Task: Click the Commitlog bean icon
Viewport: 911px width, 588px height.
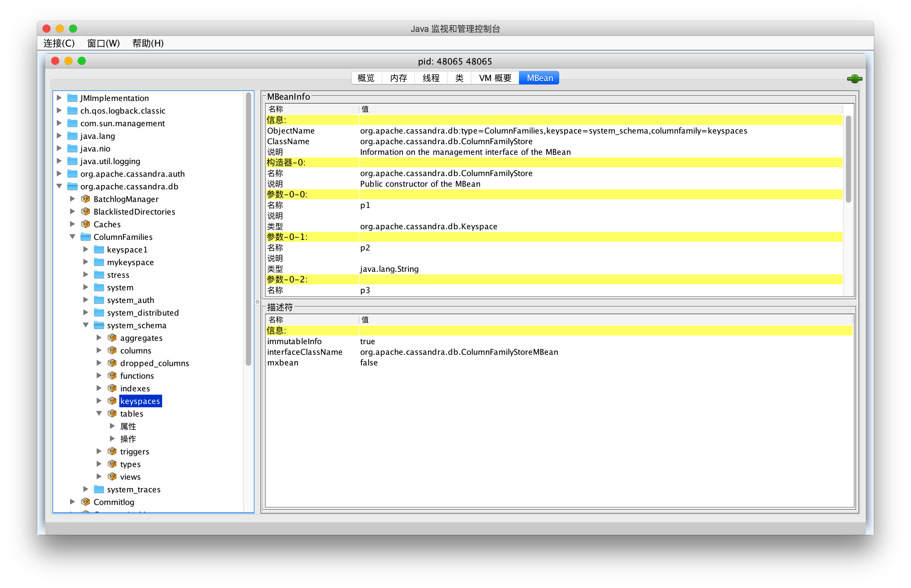Action: click(85, 502)
